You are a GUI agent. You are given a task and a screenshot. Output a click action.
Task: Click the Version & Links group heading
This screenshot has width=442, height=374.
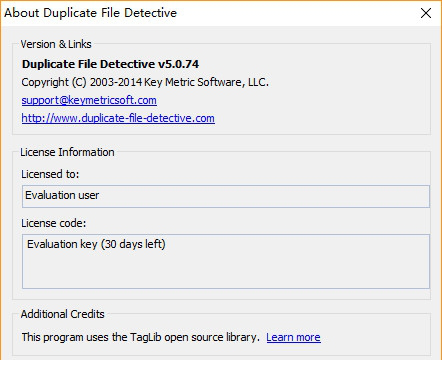coord(56,44)
